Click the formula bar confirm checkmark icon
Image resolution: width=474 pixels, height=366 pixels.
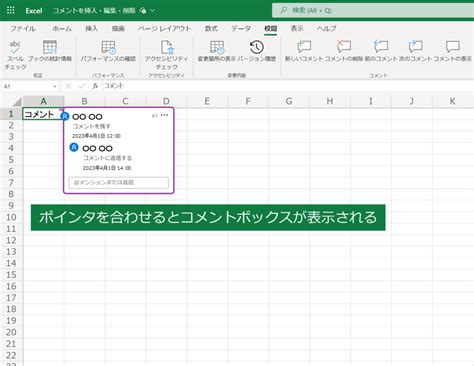[x=82, y=86]
